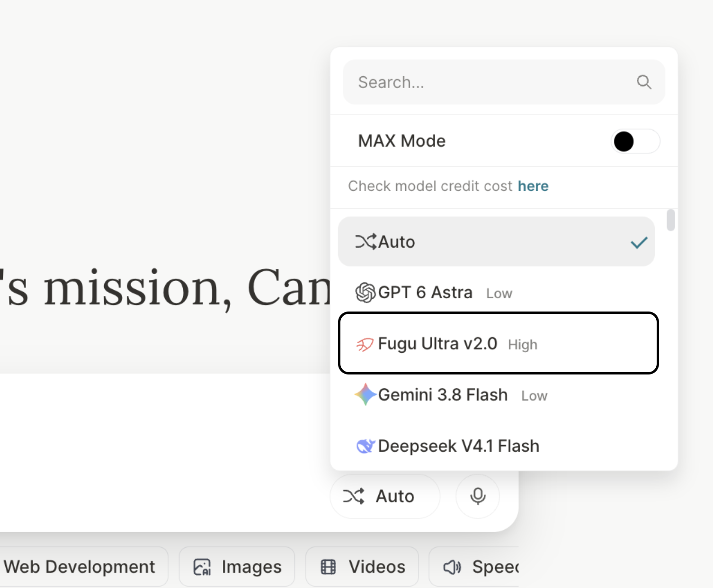
Task: Choose GPT 6 Astra from the model list
Action: [x=496, y=293]
